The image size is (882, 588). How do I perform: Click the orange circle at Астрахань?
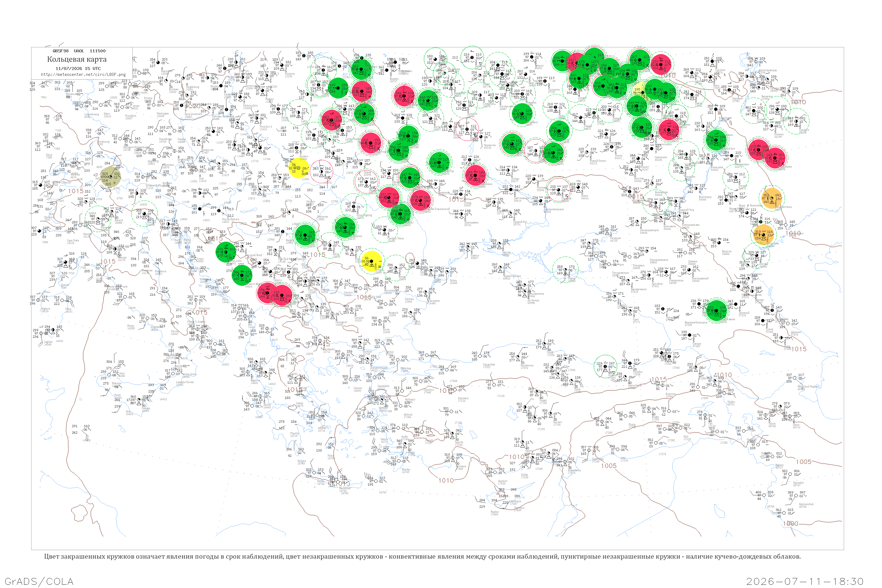coord(764,234)
